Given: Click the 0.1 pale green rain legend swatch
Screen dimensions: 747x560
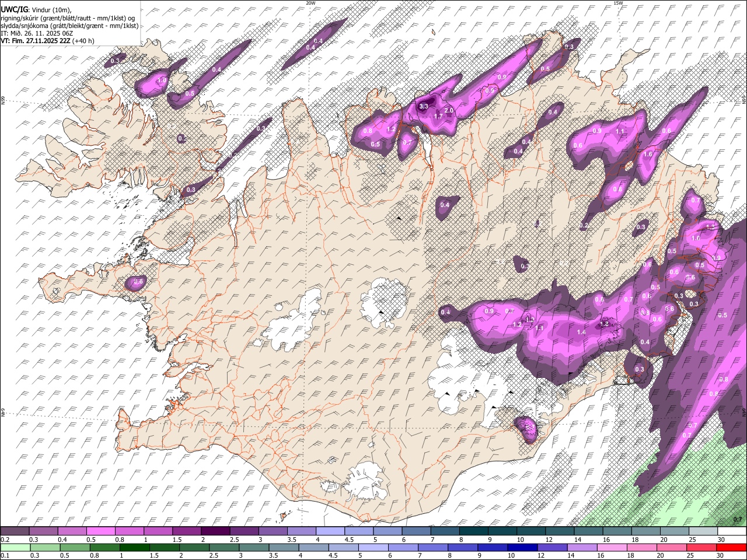Looking at the screenshot, I should [x=15, y=547].
